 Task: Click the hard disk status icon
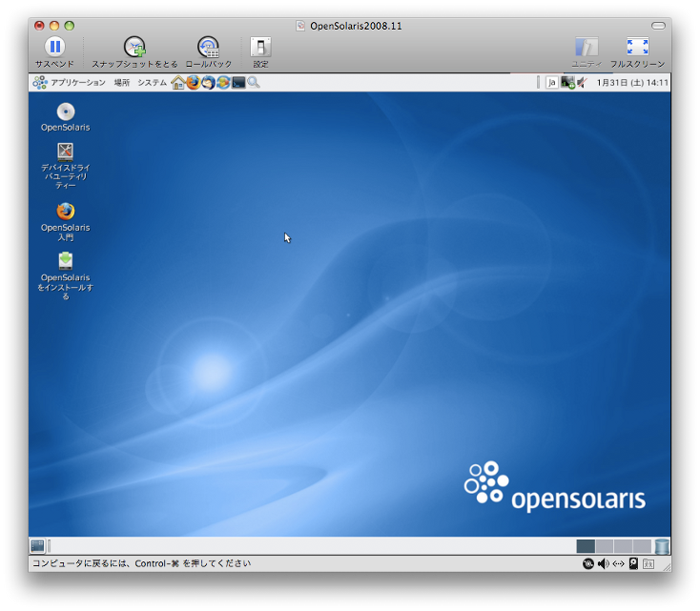(633, 564)
